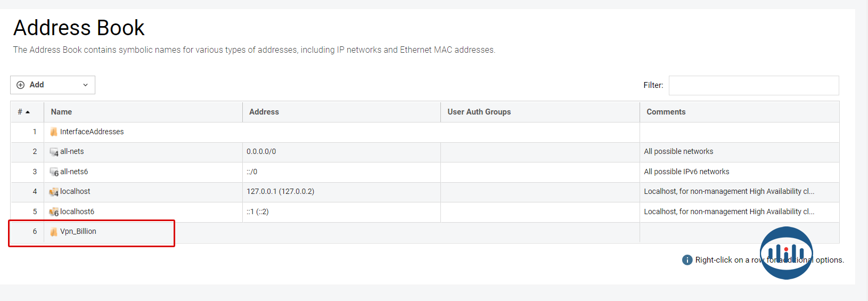Expand the Add button chevron arrow

tap(85, 85)
